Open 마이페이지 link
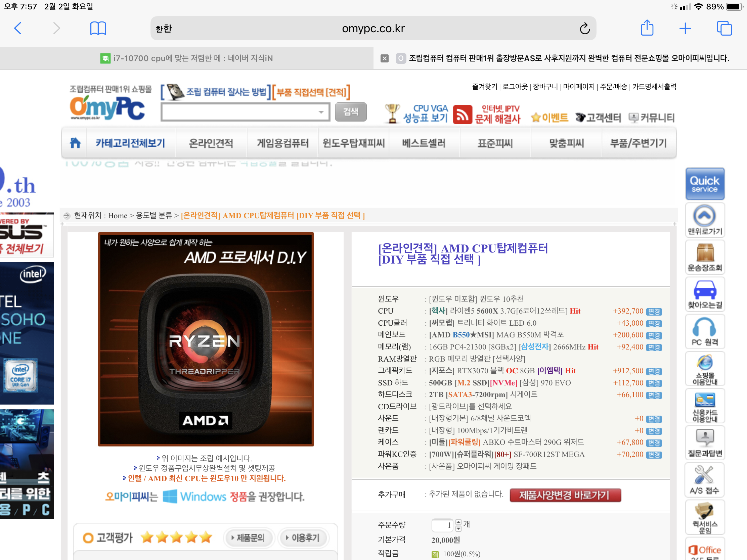 point(579,87)
